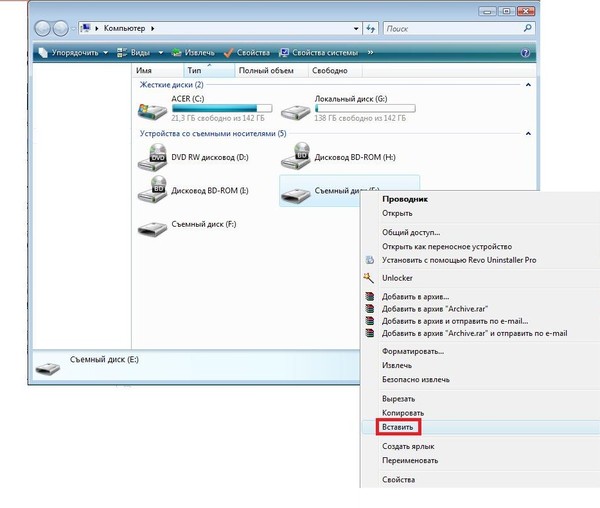Click Свойства in the toolbar
The width and height of the screenshot is (600, 508).
pyautogui.click(x=247, y=53)
